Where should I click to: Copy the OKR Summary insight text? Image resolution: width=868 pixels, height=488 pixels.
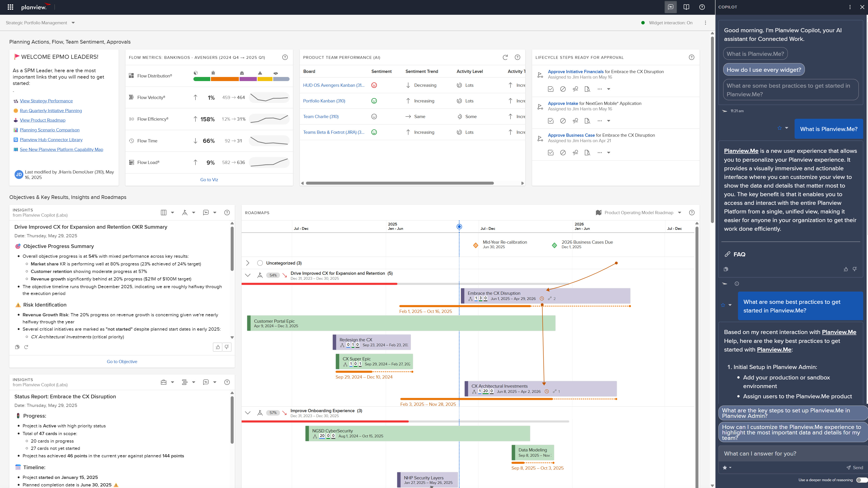click(17, 347)
